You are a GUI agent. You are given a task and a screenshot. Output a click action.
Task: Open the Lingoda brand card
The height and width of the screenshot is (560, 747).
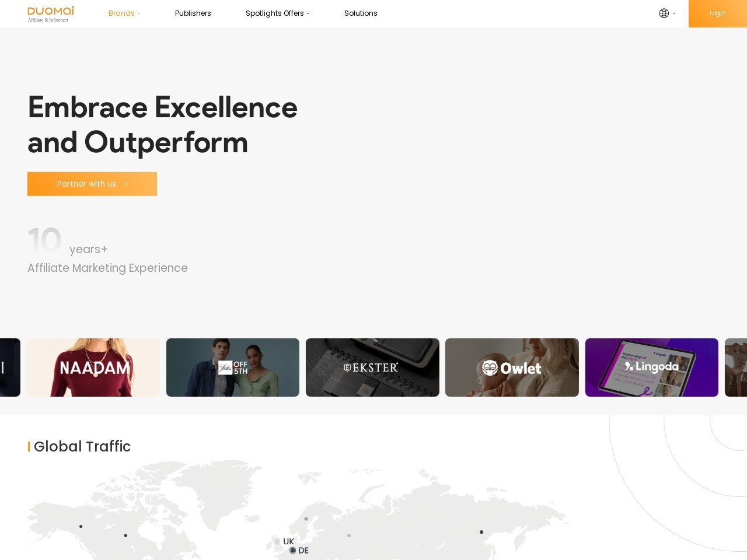[651, 367]
